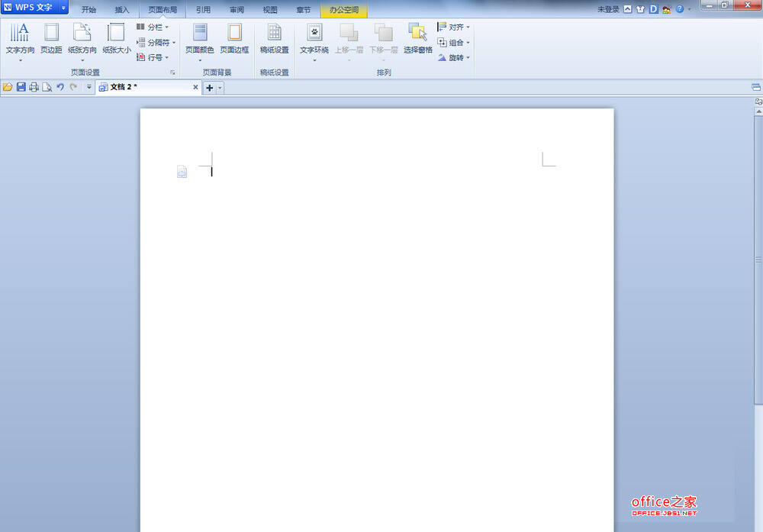This screenshot has width=763, height=532.
Task: Click the 未登录 login link
Action: click(x=608, y=9)
